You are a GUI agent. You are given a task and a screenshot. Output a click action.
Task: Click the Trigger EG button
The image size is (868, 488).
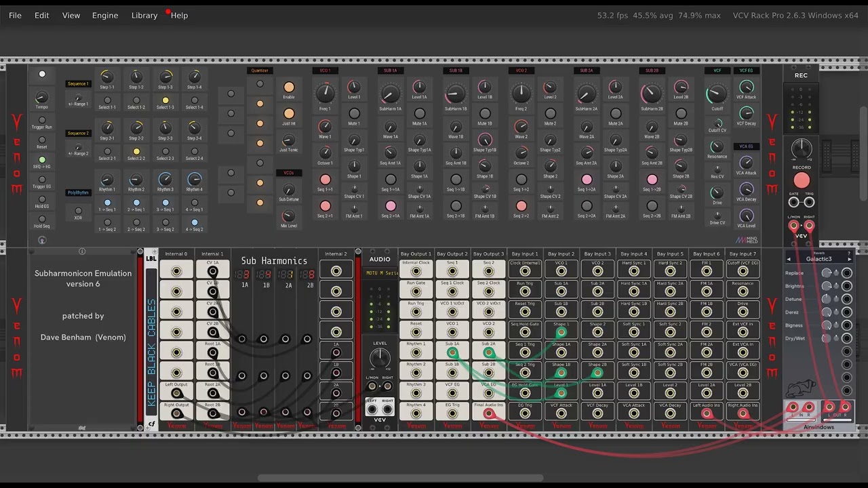point(42,180)
